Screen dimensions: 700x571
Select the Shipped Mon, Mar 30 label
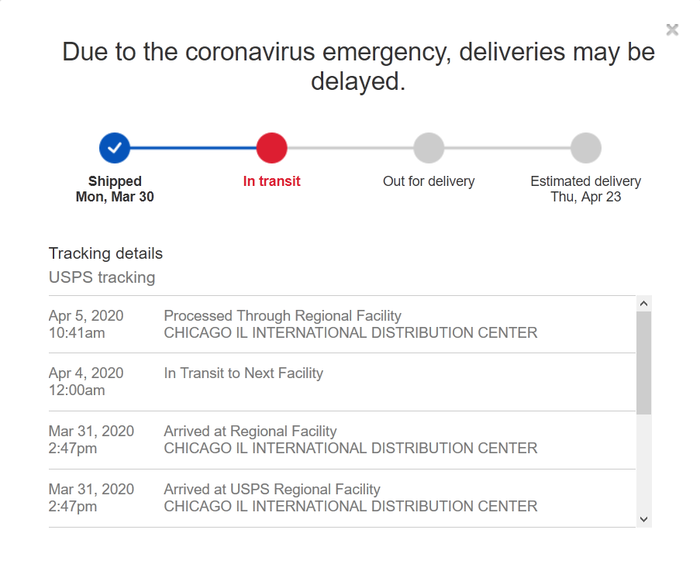[x=115, y=189]
